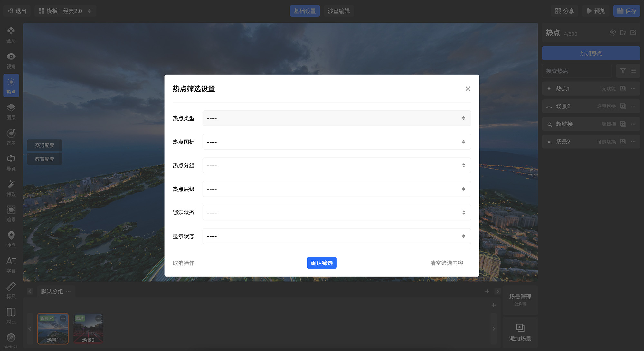Click the 沙盘 map pin icon
Image resolution: width=644 pixels, height=351 pixels.
(x=11, y=236)
